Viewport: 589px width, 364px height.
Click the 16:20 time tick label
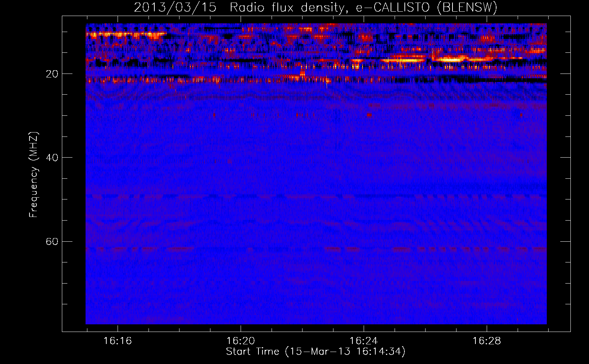(x=241, y=341)
